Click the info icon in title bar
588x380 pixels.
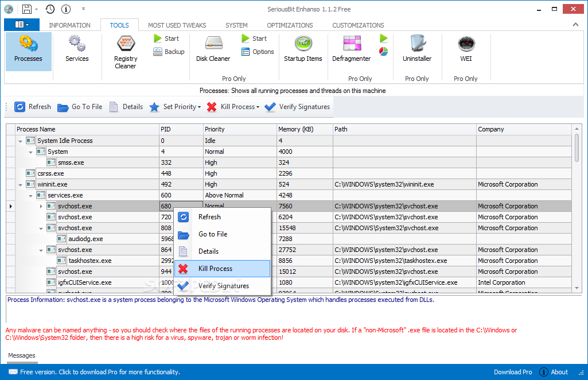coord(66,9)
